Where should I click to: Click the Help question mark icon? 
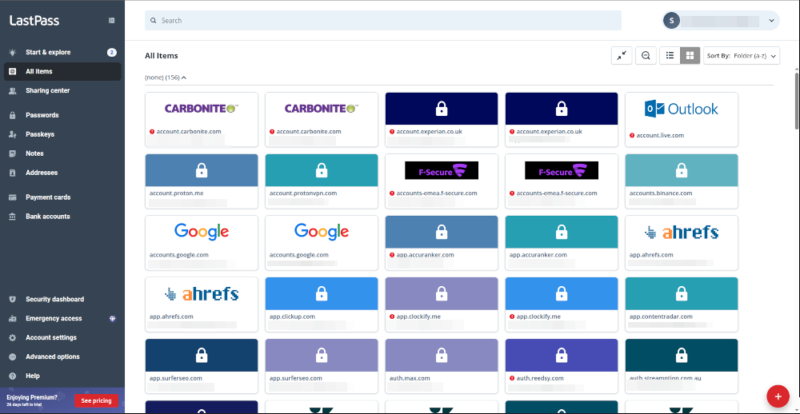pyautogui.click(x=12, y=376)
